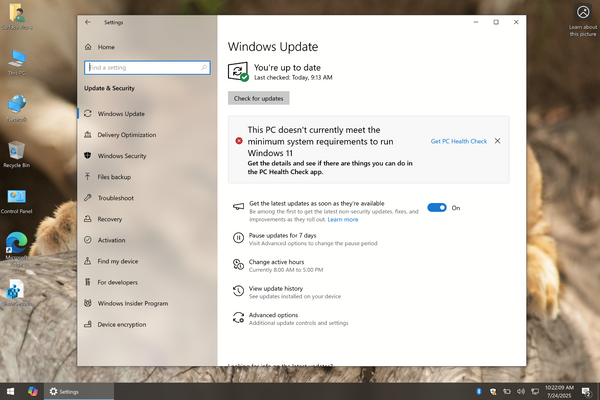This screenshot has width=600, height=400.
Task: Click Learn about this picture icon
Action: coord(583,20)
